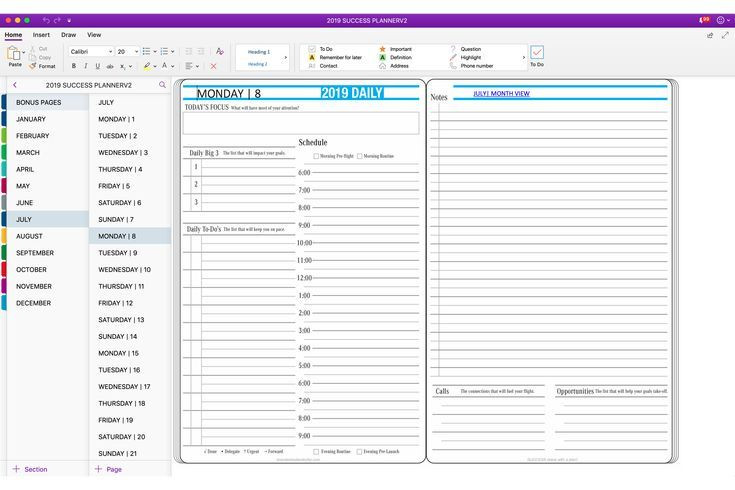
Task: Click the Redo arrow in title bar
Action: tap(57, 20)
